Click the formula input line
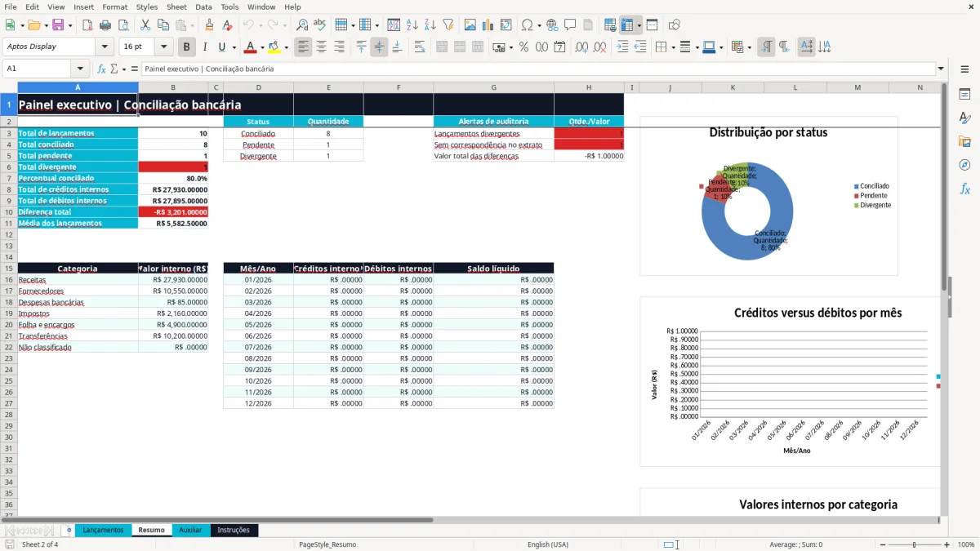Image resolution: width=980 pixels, height=551 pixels. click(x=537, y=69)
